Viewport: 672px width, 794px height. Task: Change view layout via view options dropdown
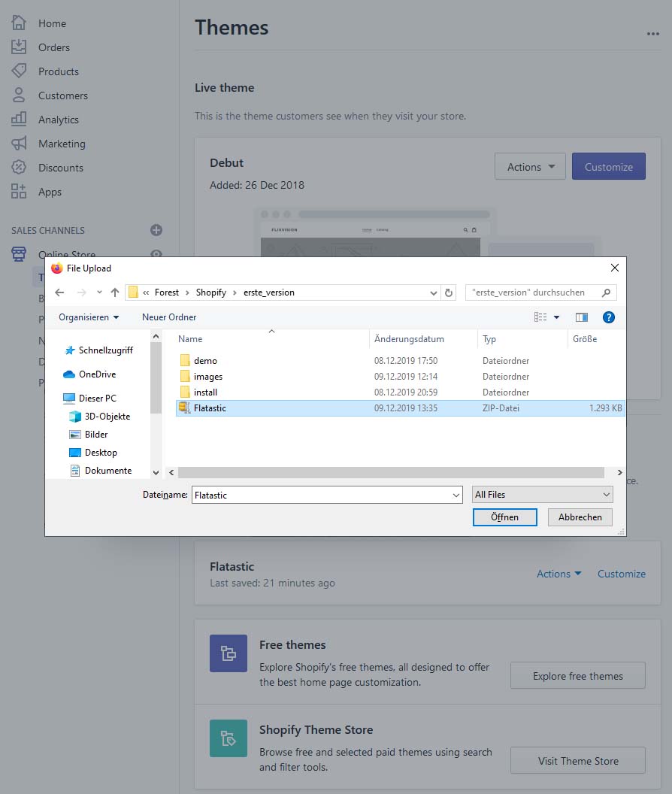click(556, 317)
